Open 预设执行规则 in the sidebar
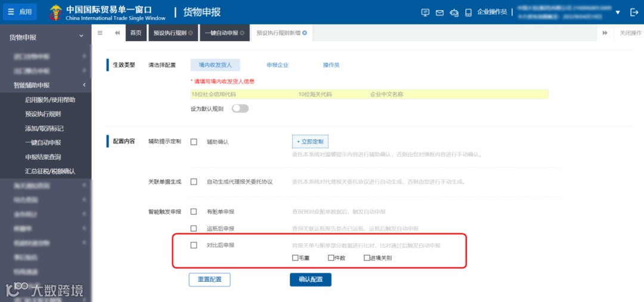 pyautogui.click(x=43, y=114)
